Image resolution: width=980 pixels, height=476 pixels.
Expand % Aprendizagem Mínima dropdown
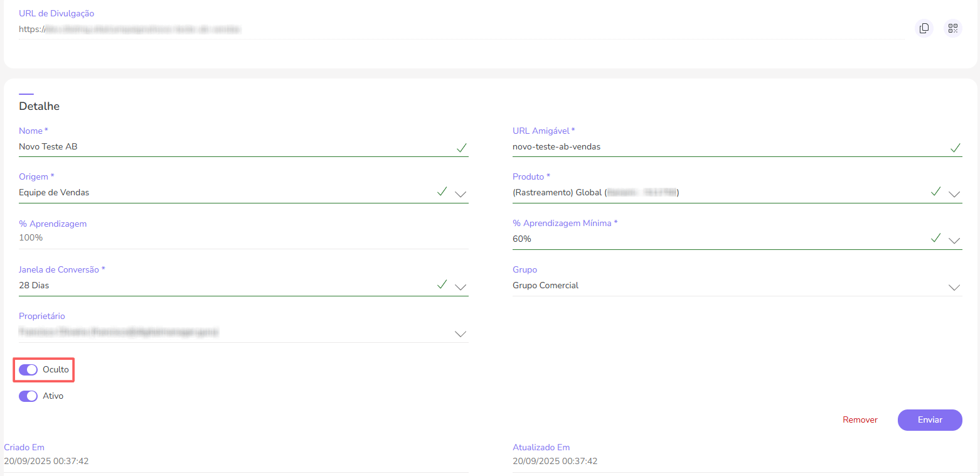click(x=954, y=240)
